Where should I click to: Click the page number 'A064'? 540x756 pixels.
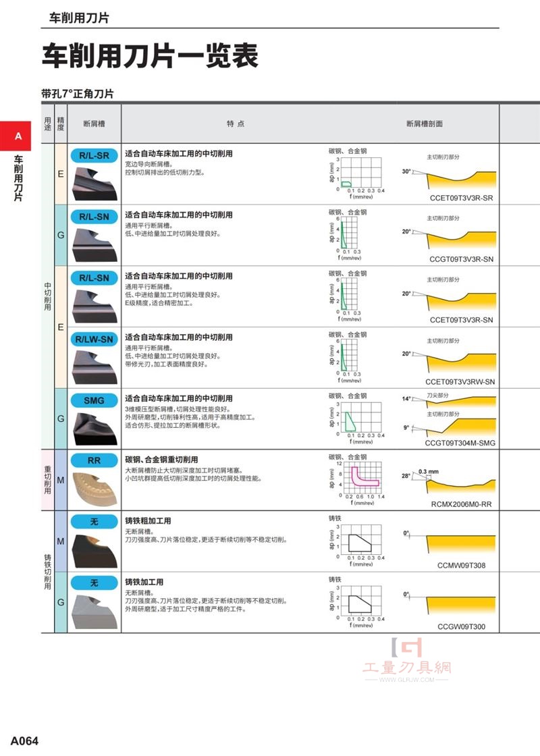(x=24, y=740)
